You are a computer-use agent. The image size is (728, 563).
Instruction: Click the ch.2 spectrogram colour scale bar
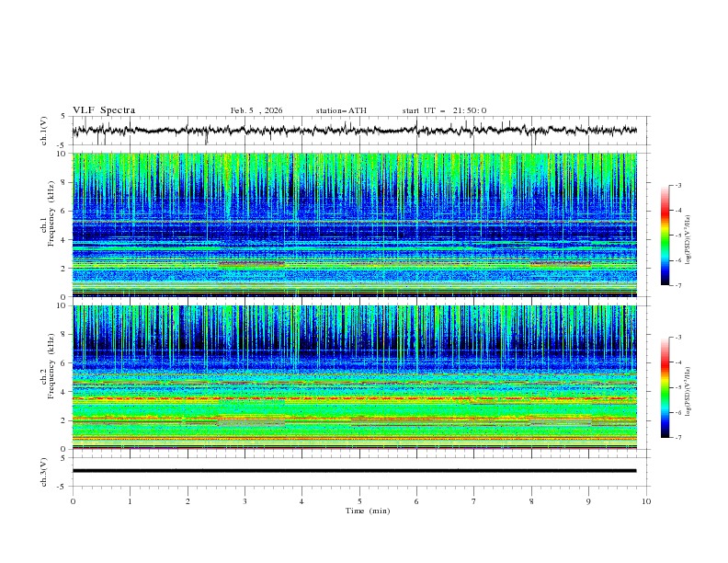point(665,387)
